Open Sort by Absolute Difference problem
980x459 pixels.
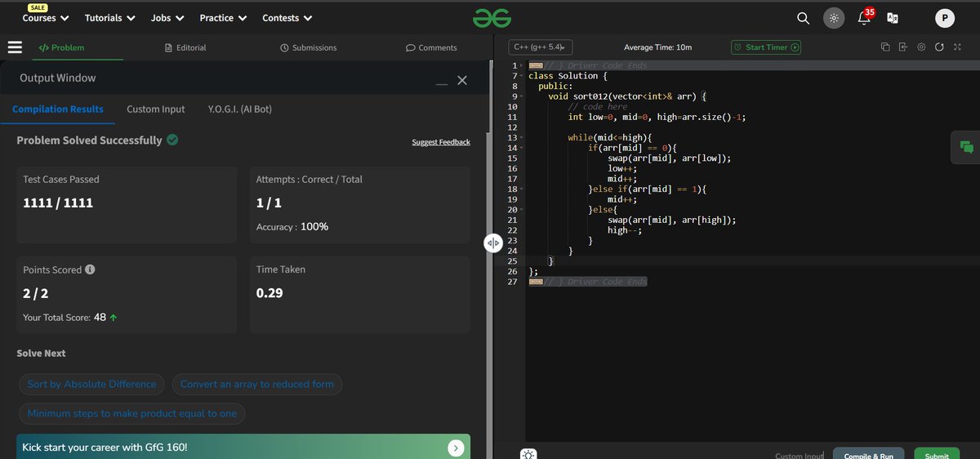click(91, 384)
